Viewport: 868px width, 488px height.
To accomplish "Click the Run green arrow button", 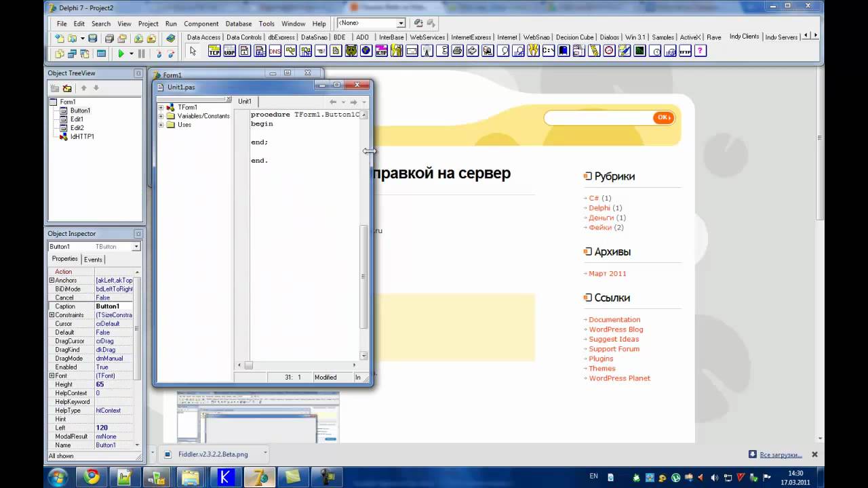I will click(121, 54).
